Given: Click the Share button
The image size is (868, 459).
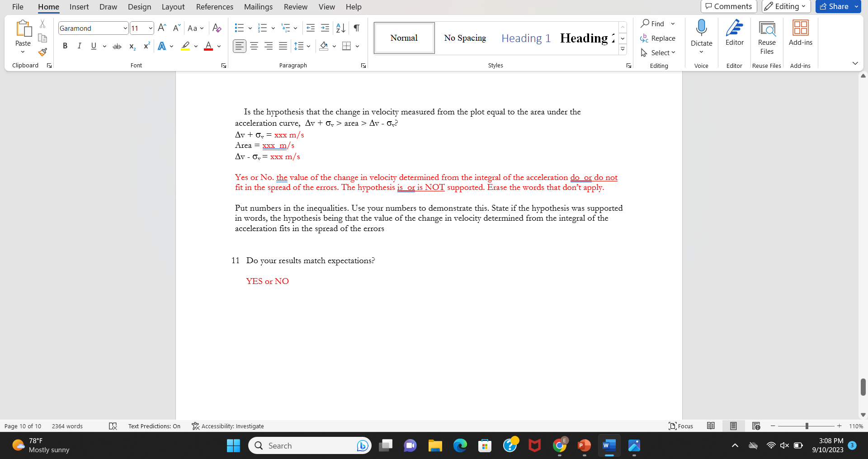Looking at the screenshot, I should tap(835, 6).
